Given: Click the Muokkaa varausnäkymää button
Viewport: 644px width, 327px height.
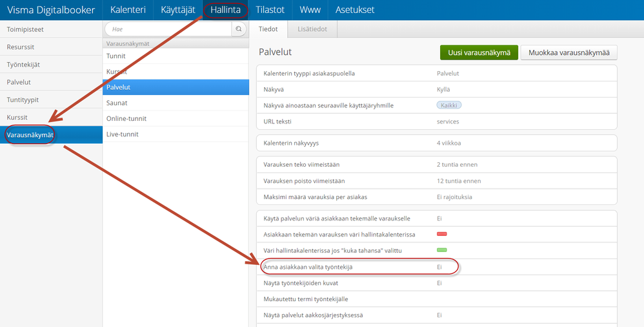Looking at the screenshot, I should point(569,52).
